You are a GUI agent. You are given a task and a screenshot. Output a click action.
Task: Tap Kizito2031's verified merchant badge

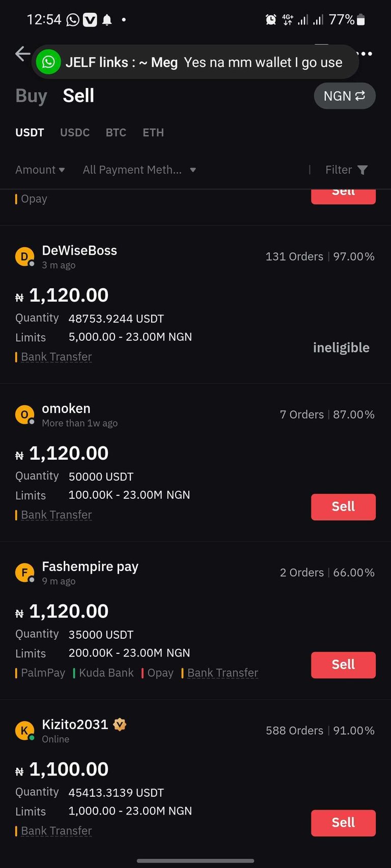click(x=120, y=724)
